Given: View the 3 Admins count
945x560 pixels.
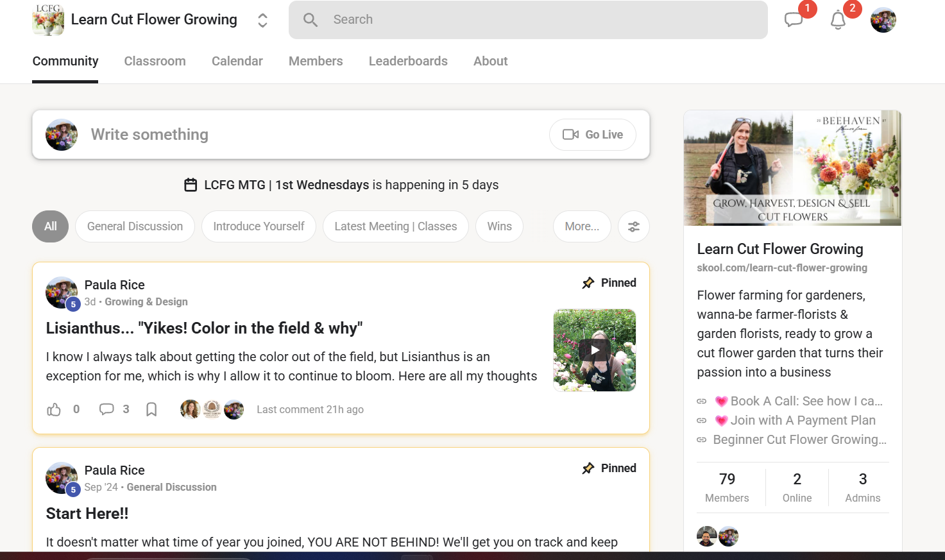Looking at the screenshot, I should [x=863, y=488].
